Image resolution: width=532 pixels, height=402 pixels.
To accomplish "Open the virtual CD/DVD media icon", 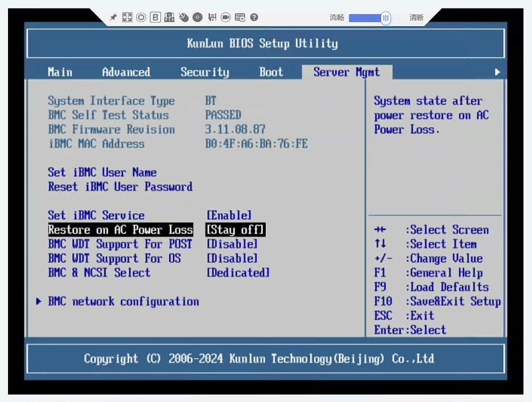I will tap(198, 18).
